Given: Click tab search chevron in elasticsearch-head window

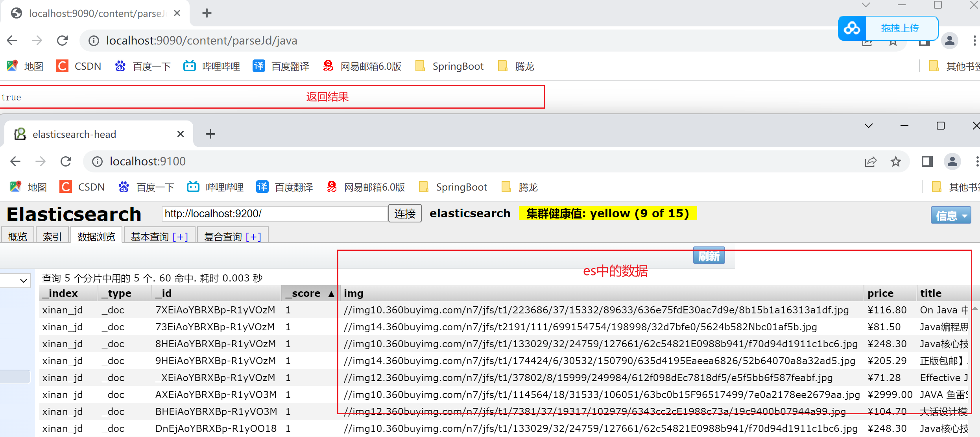Looking at the screenshot, I should coord(869,126).
